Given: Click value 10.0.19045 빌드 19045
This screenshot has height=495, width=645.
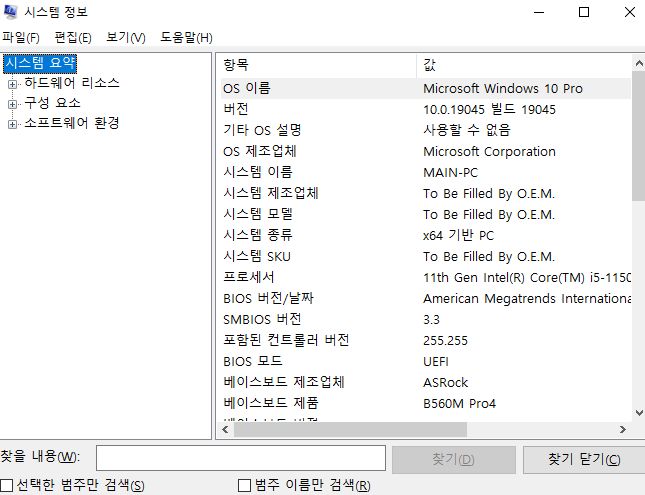Looking at the screenshot, I should [489, 109].
